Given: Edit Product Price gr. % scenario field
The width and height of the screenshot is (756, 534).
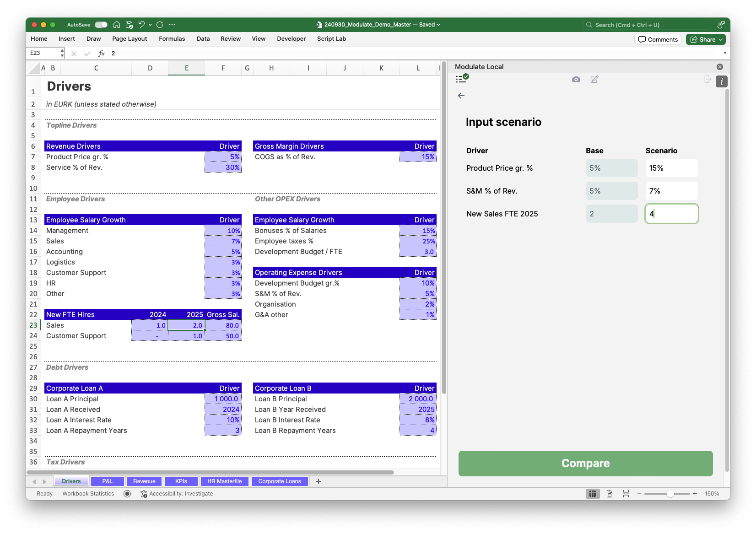Looking at the screenshot, I should (671, 168).
